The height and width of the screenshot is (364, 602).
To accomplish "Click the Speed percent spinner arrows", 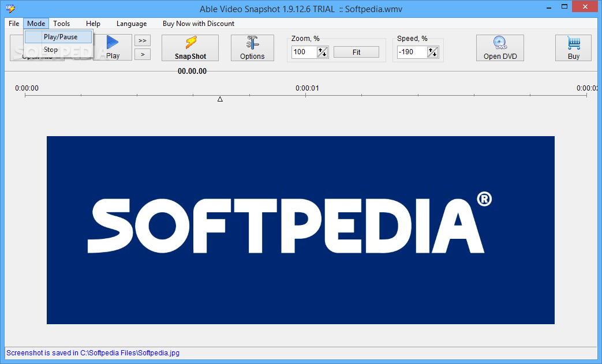I will tap(433, 52).
